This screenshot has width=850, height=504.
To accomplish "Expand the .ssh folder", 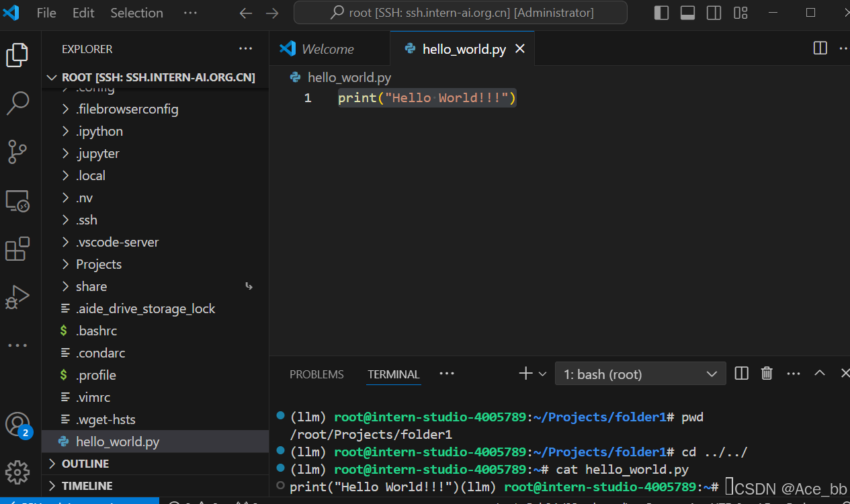I will 155,220.
